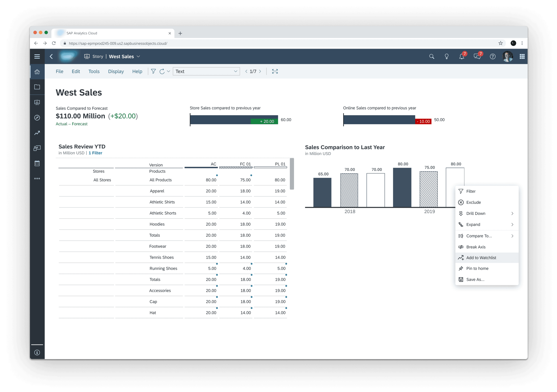The width and height of the screenshot is (557, 392).
Task: Open Stories presentation icon in sidebar
Action: click(37, 102)
